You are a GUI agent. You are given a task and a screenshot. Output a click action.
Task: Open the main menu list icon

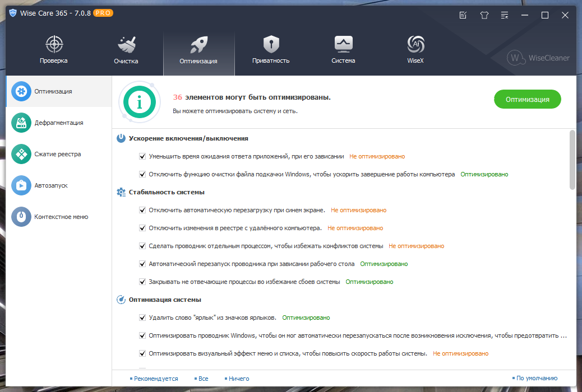pyautogui.click(x=505, y=15)
